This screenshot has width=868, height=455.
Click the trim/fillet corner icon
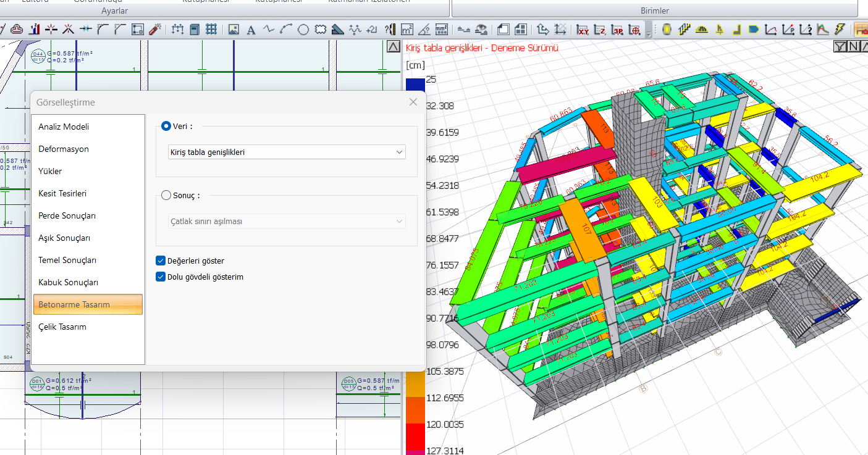tap(103, 29)
